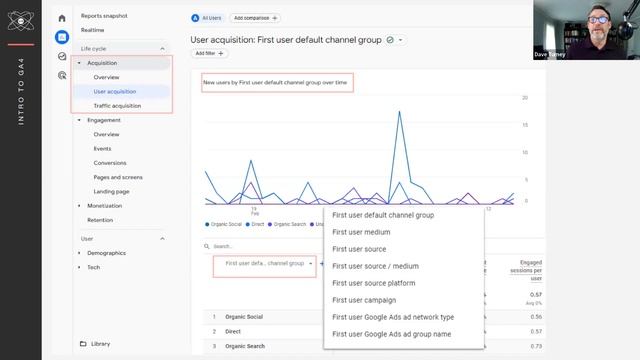
Task: Open Engagement Overview
Action: 106,134
